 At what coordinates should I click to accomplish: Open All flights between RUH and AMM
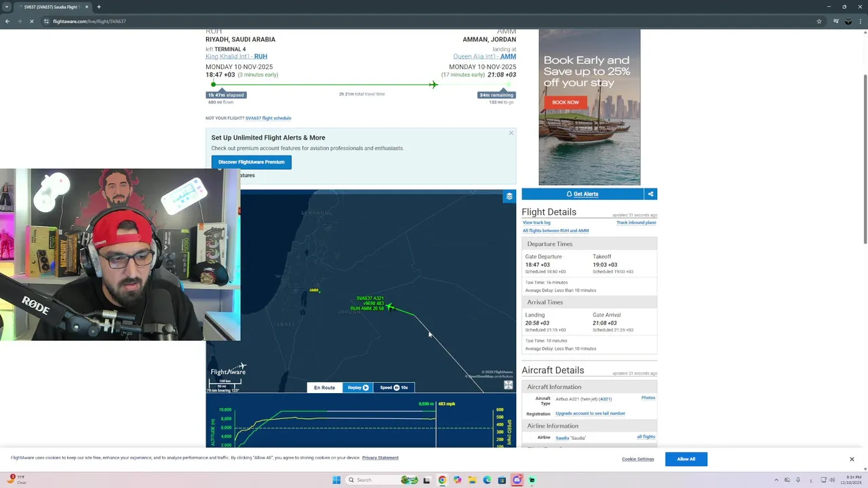[x=555, y=230]
